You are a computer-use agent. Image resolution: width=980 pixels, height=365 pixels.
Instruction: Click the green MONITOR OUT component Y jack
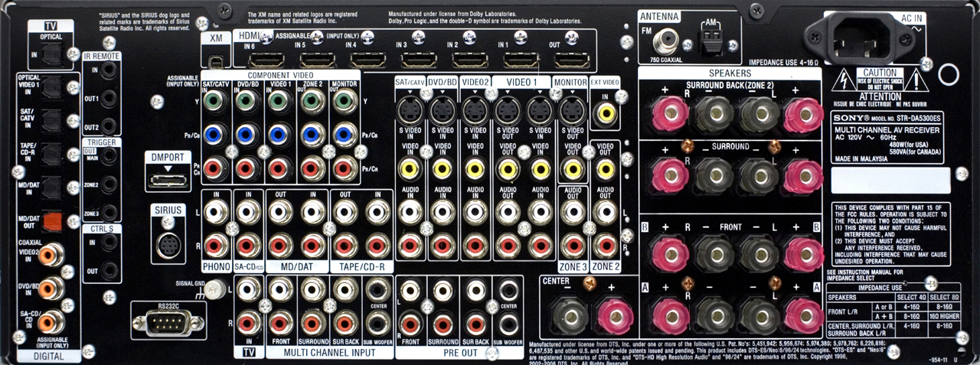(345, 99)
